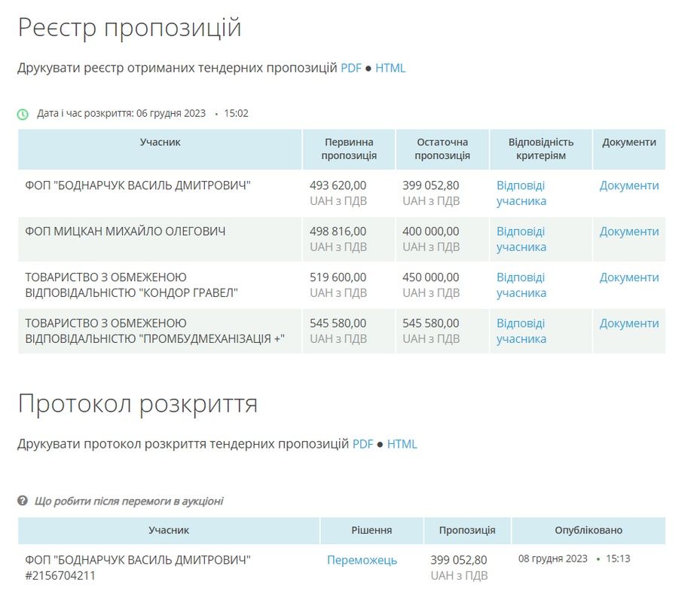Viewport: 700px width, 603px height.
Task: Open Документи for ФОП Боднарчук Василь Дмитрович
Action: click(x=630, y=185)
